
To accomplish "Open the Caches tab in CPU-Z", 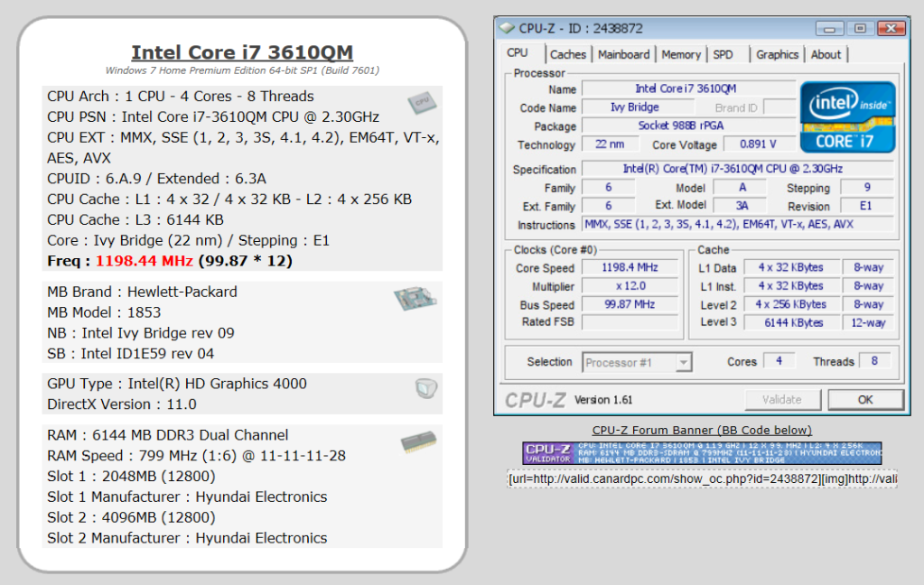I will coord(568,54).
